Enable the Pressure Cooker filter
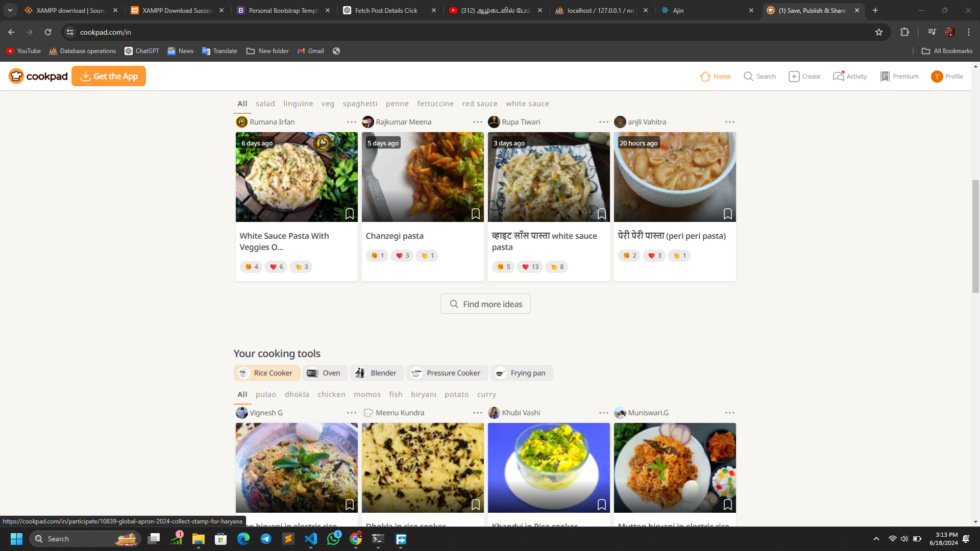Image resolution: width=980 pixels, height=551 pixels. click(x=447, y=372)
